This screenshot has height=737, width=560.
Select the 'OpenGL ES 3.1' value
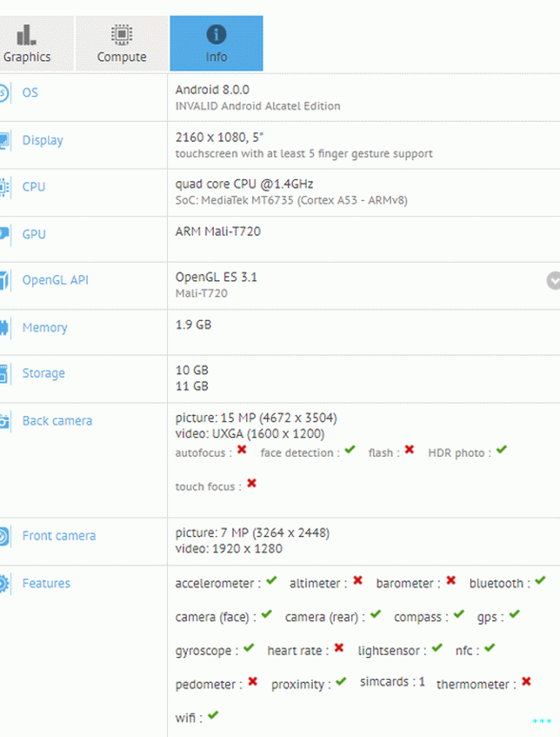click(x=217, y=277)
